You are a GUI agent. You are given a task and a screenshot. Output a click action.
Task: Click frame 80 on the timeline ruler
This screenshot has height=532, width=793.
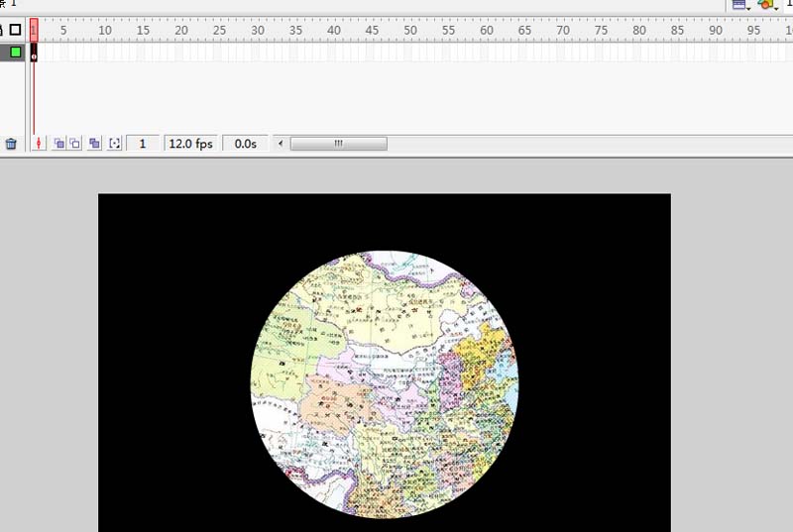click(x=639, y=31)
